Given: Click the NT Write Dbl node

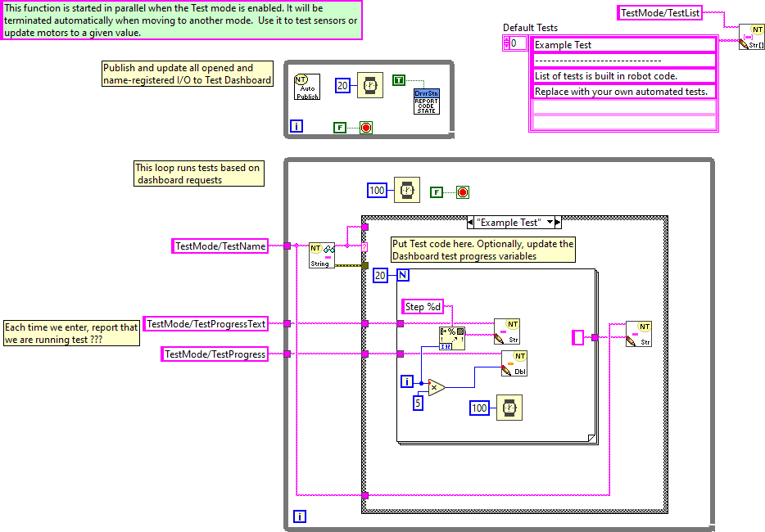Looking at the screenshot, I should coord(514,364).
